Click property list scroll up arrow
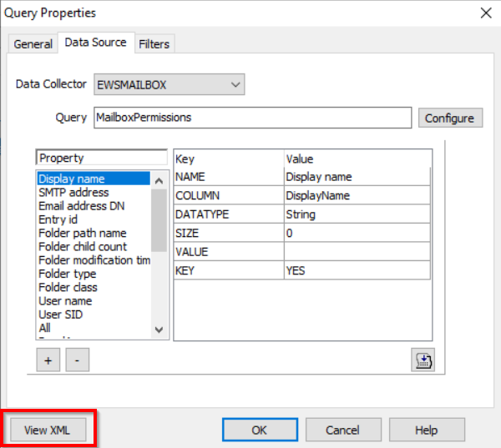 pyautogui.click(x=159, y=181)
